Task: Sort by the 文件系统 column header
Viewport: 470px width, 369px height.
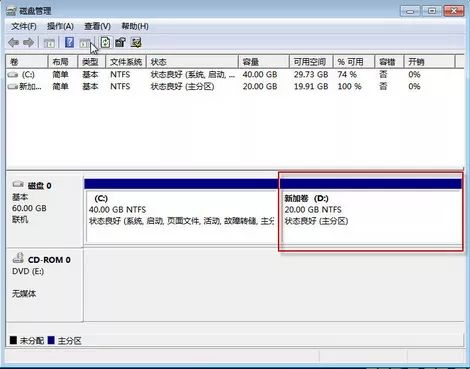Action: pyautogui.click(x=126, y=62)
